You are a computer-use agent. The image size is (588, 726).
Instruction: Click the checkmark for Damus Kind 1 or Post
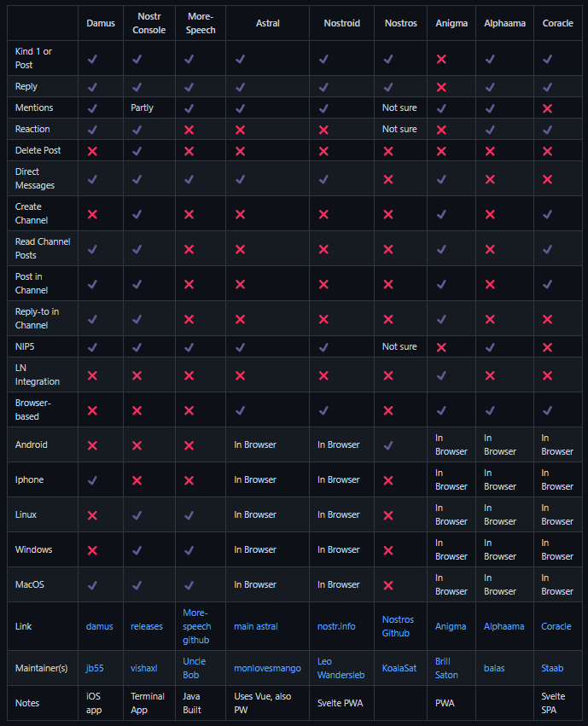coord(93,59)
